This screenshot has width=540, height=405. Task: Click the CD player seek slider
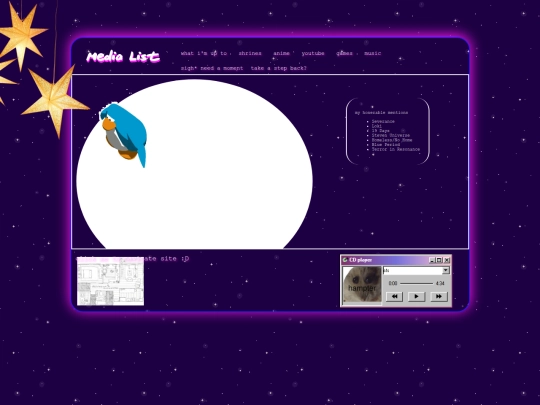416,283
